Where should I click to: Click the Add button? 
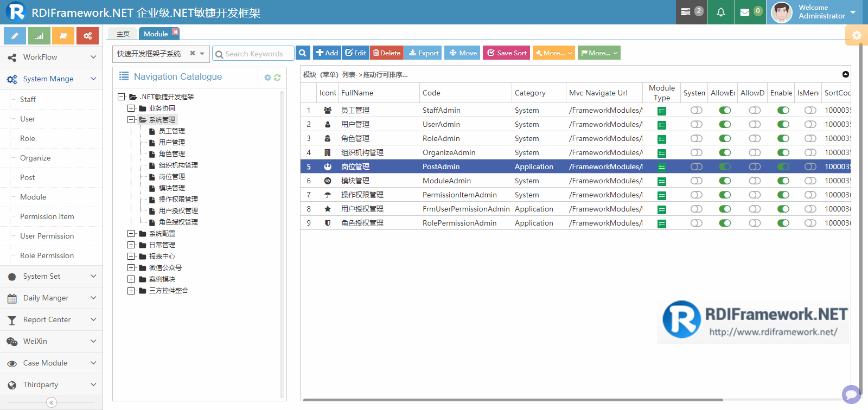click(327, 53)
